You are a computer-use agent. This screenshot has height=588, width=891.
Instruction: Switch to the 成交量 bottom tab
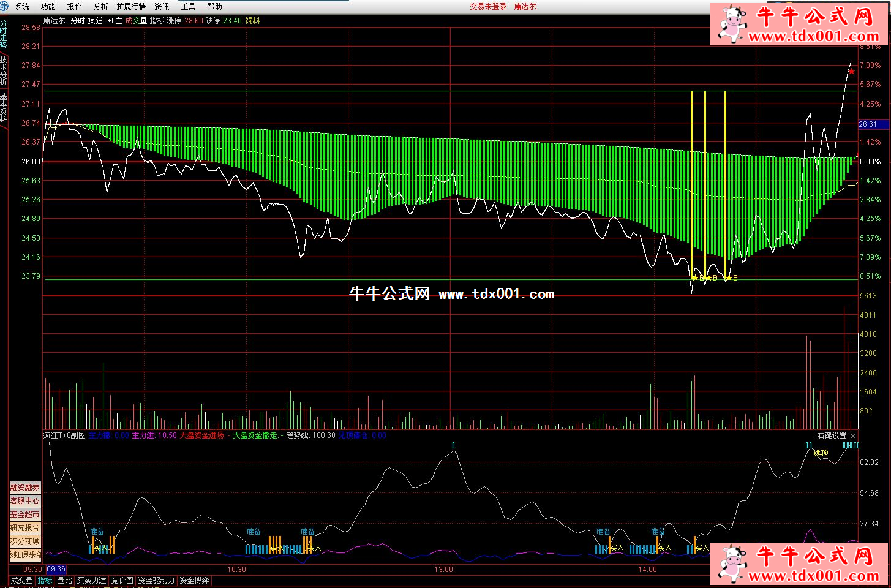point(21,580)
